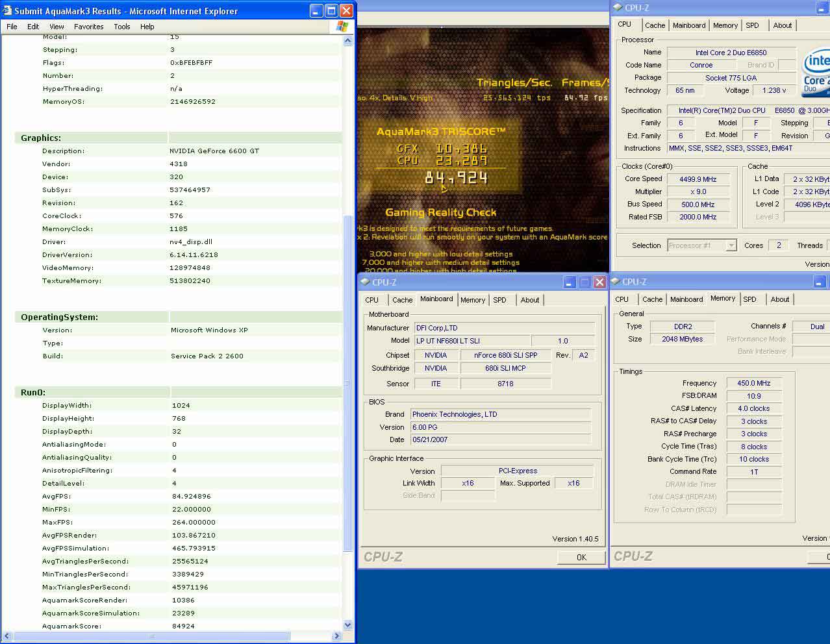This screenshot has height=644, width=830.
Task: Select Cache tab in Mainboard CPU-Z window
Action: coord(402,300)
